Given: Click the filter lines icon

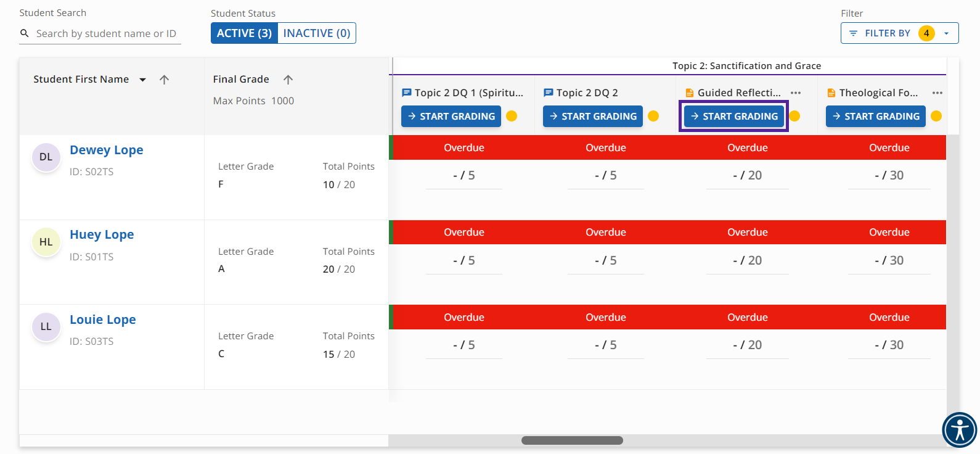Looking at the screenshot, I should coord(853,33).
